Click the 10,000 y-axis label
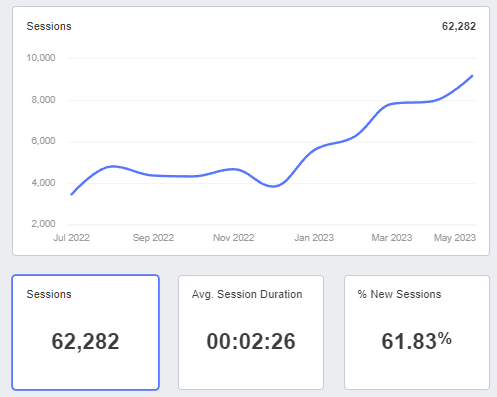 coord(41,58)
